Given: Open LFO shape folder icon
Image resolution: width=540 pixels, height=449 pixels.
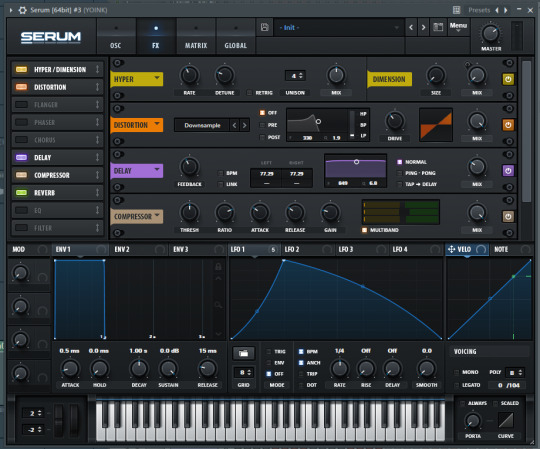Looking at the screenshot, I should (243, 353).
